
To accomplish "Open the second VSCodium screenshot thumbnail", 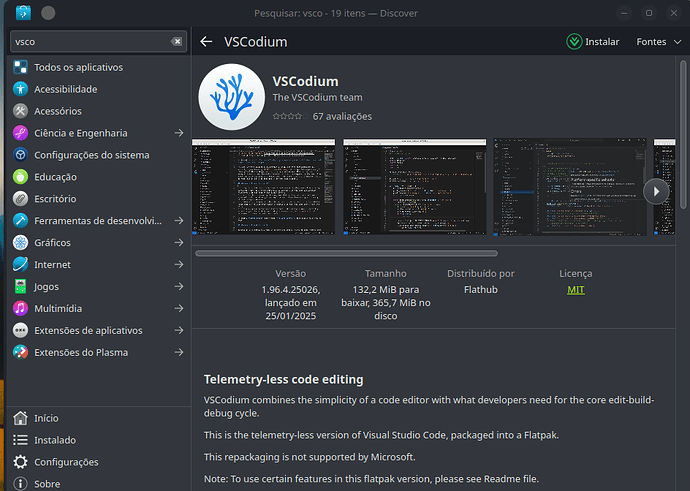I will [x=415, y=187].
